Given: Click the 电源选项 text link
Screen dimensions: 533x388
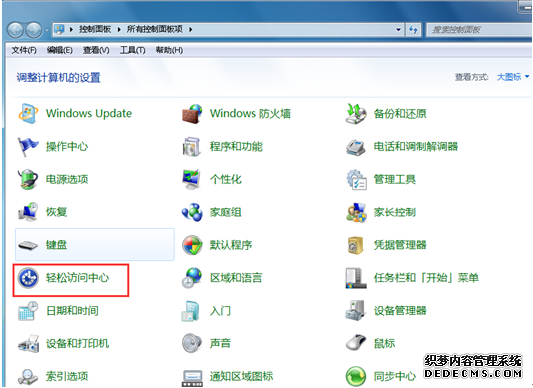Looking at the screenshot, I should [67, 179].
